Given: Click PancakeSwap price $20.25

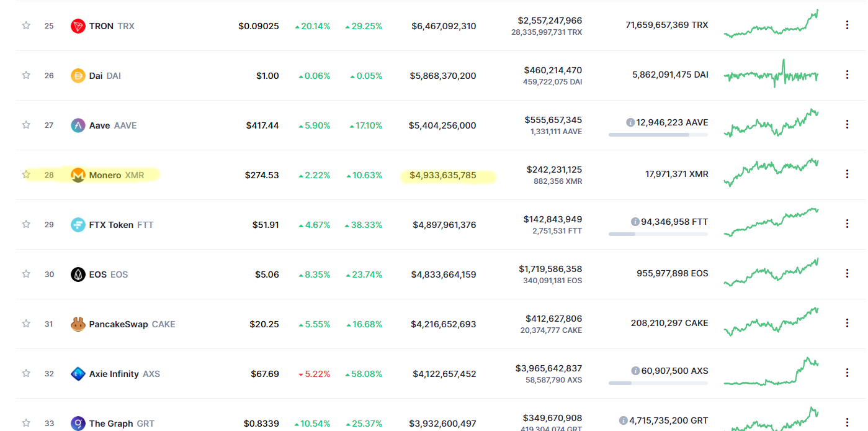Looking at the screenshot, I should 264,324.
